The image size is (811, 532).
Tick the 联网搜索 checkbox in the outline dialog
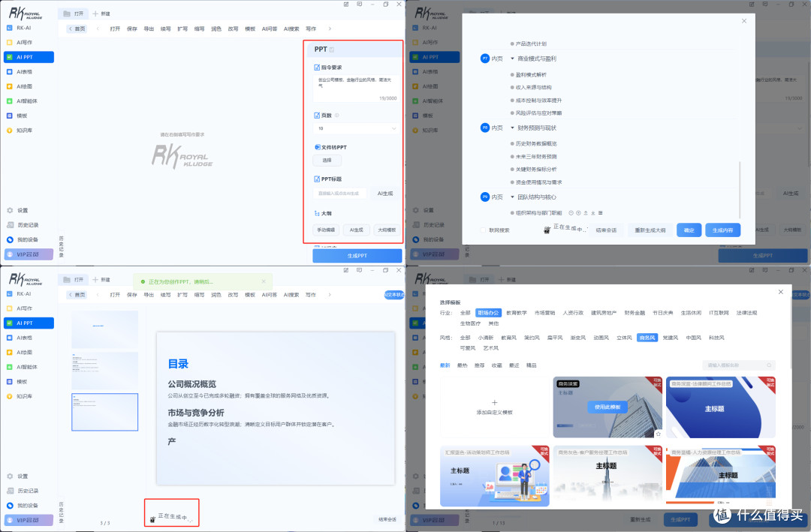point(483,230)
